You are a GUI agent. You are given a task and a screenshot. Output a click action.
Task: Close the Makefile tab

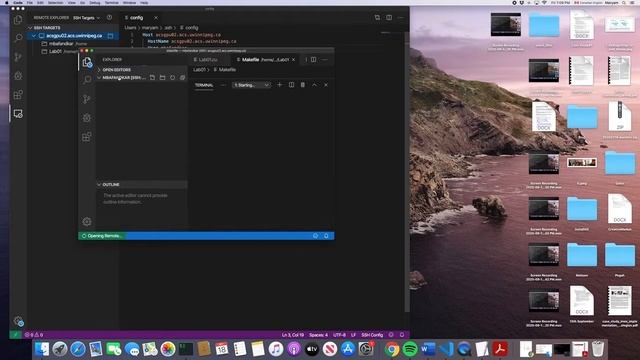[x=293, y=60]
